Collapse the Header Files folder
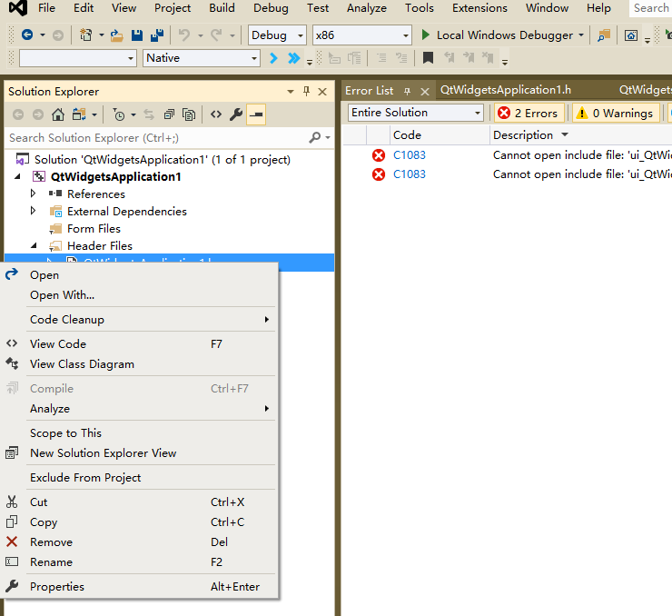This screenshot has width=672, height=616. click(34, 245)
